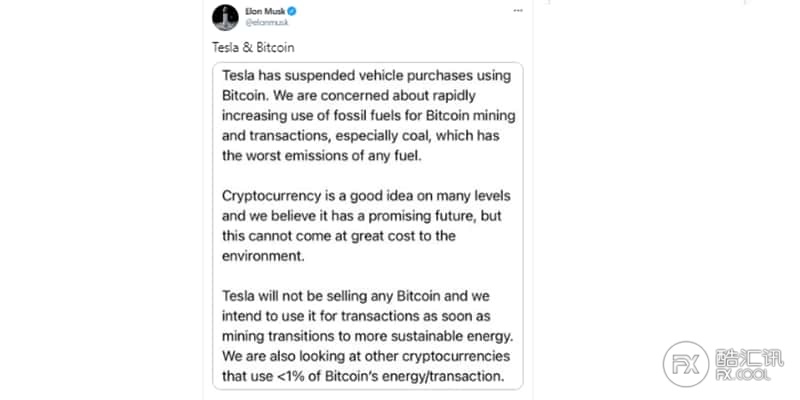Viewport: 800px width, 400px height.
Task: Open the three-dot more options menu
Action: coord(518,11)
